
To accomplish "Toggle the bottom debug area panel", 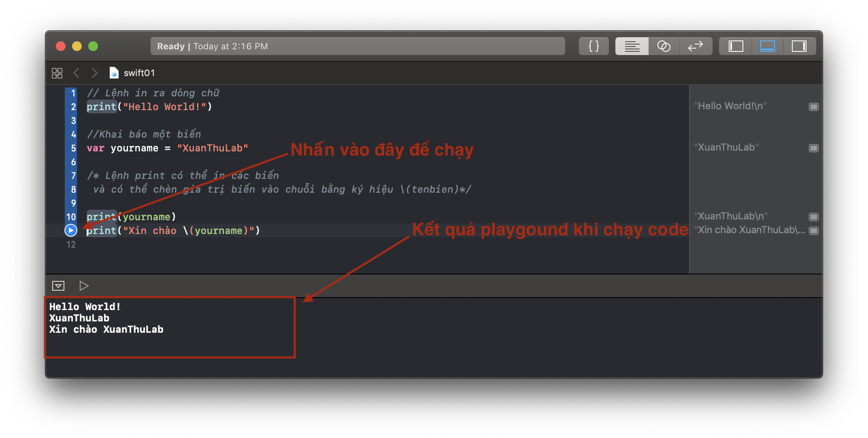I will [x=767, y=46].
